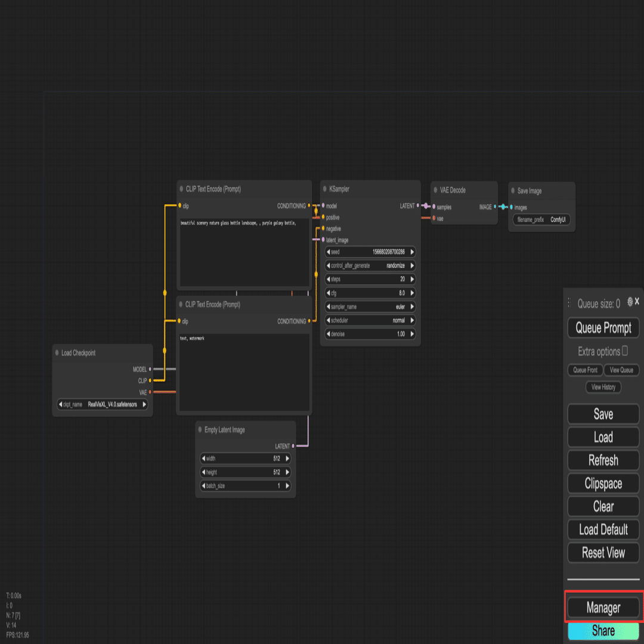The height and width of the screenshot is (644, 644).
Task: Decrease cfg with left arrow
Action: (x=328, y=293)
